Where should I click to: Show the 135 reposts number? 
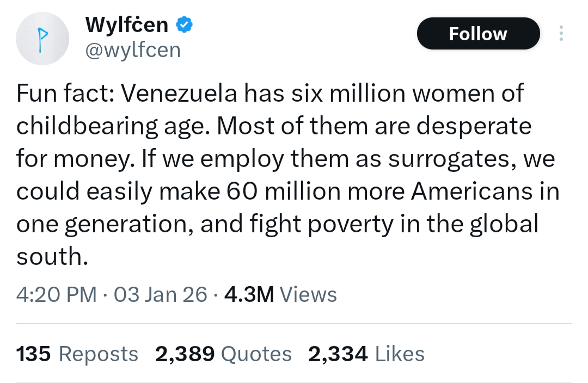point(34,354)
